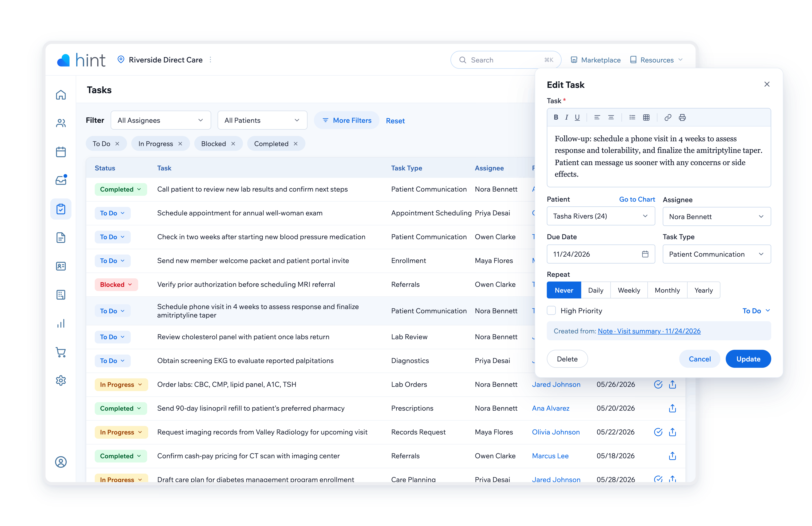Open the All Patients dropdown

pyautogui.click(x=262, y=120)
